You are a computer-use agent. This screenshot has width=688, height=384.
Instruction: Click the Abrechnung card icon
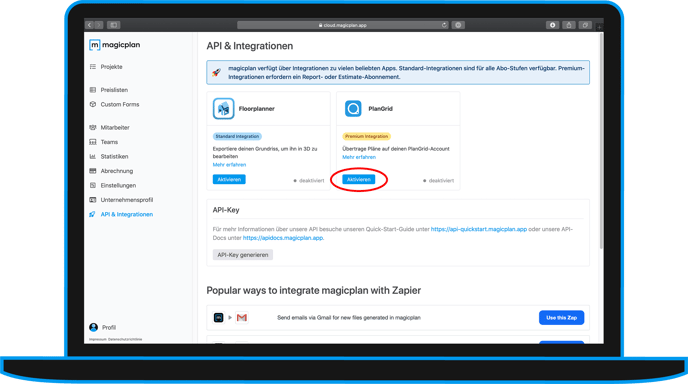[x=93, y=171]
